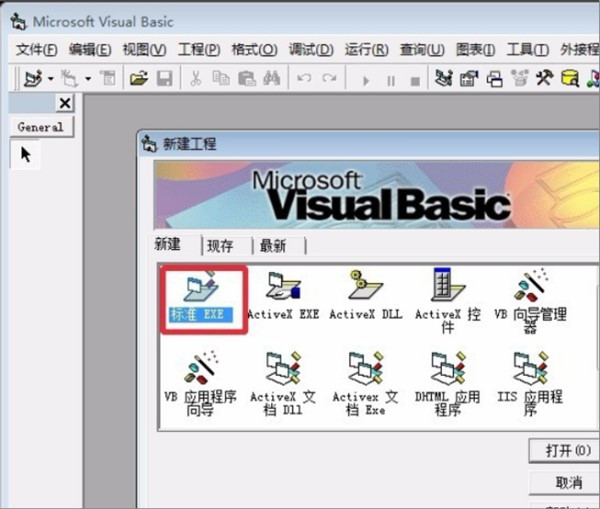Click the Cut scissors icon
The width and height of the screenshot is (600, 509).
(x=196, y=79)
